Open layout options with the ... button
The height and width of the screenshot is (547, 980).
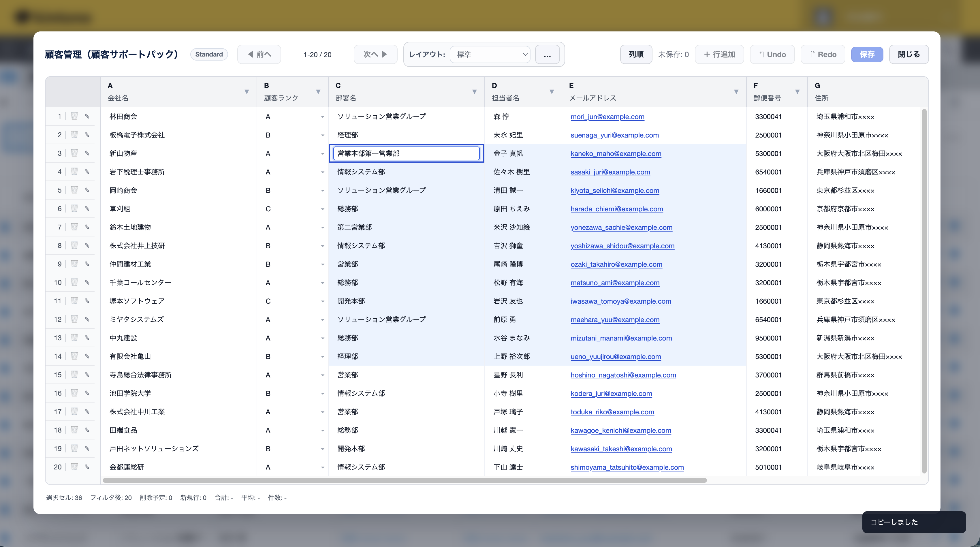547,54
